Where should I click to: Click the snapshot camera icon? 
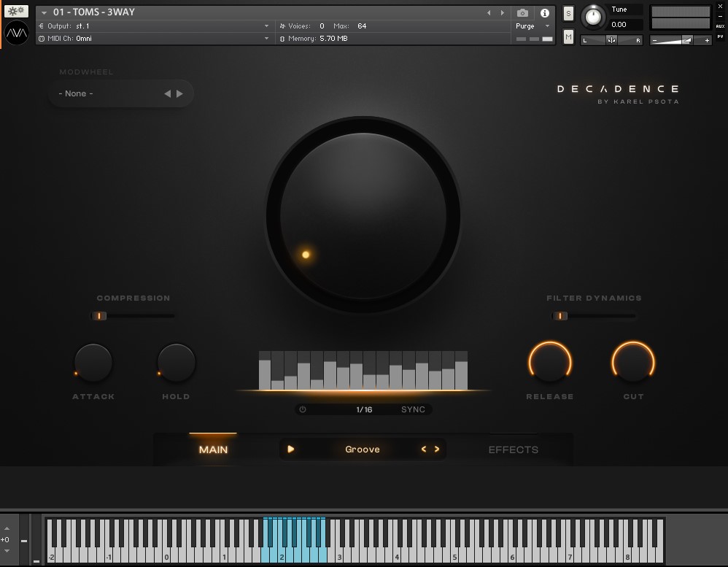[522, 13]
